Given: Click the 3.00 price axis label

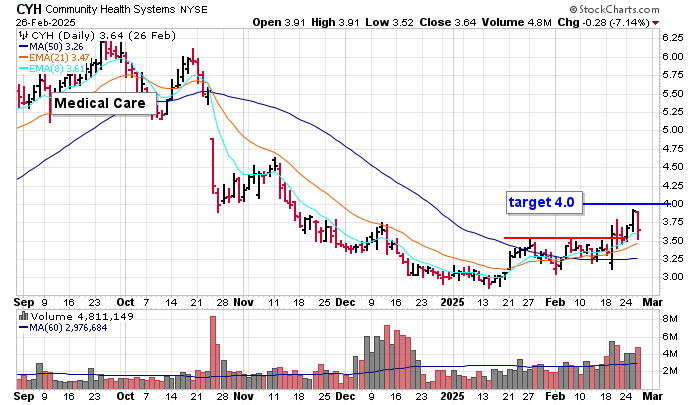Looking at the screenshot, I should (x=673, y=277).
